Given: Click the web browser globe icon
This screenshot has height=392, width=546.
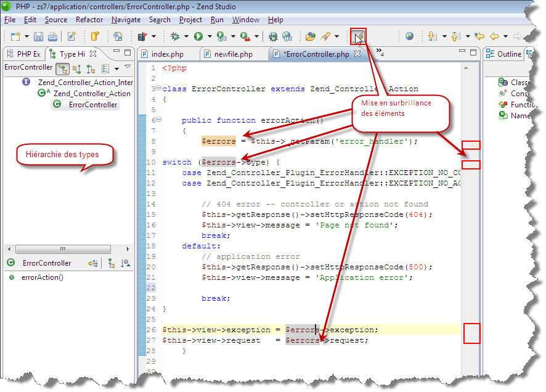Looking at the screenshot, I should tap(409, 37).
